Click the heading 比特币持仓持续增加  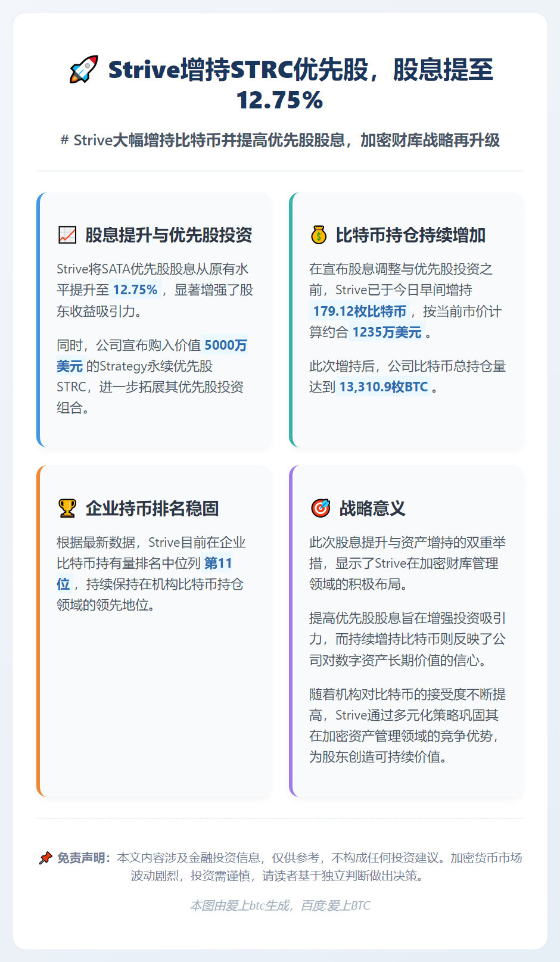[410, 235]
